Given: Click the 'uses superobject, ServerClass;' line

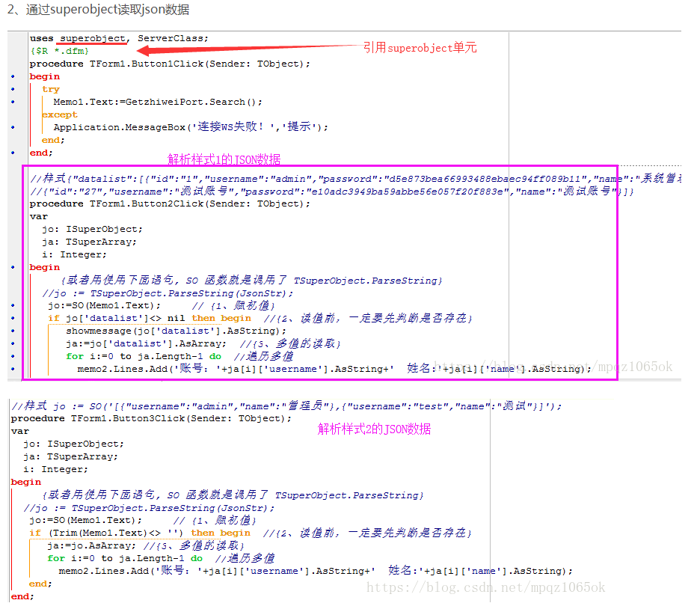Looking at the screenshot, I should (119, 38).
